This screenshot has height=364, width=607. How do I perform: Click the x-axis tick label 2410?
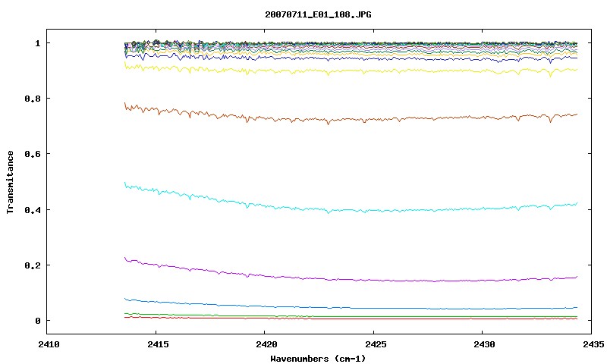[x=49, y=344]
